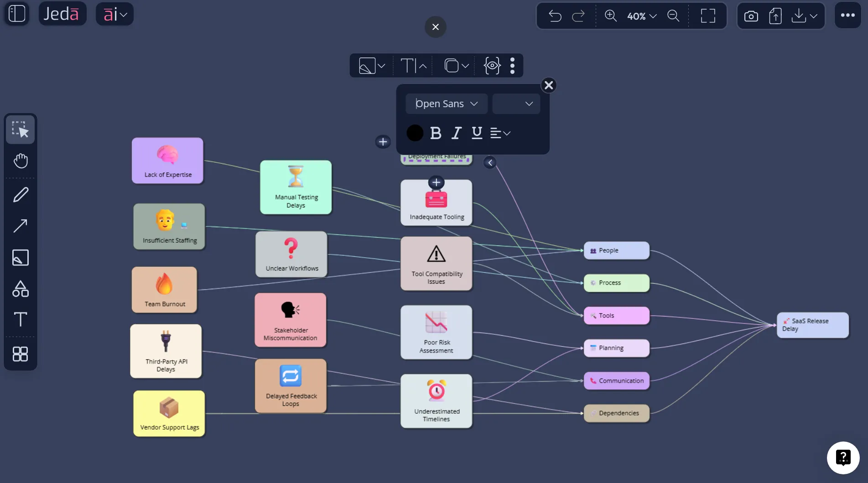868x483 pixels.
Task: Open the three-dot overflow menu top right
Action: tap(847, 15)
